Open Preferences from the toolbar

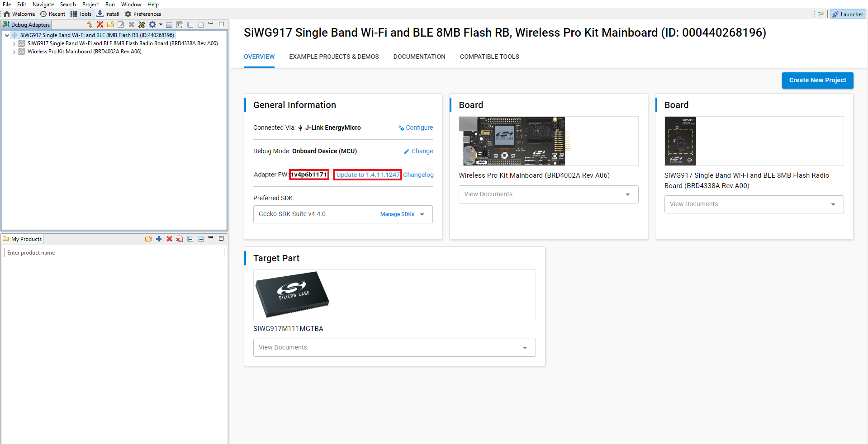pyautogui.click(x=143, y=14)
